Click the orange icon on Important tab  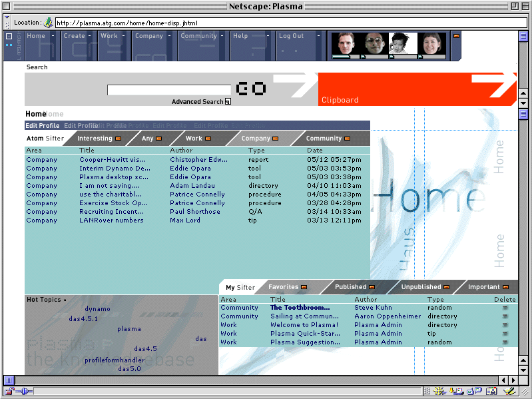pos(505,287)
